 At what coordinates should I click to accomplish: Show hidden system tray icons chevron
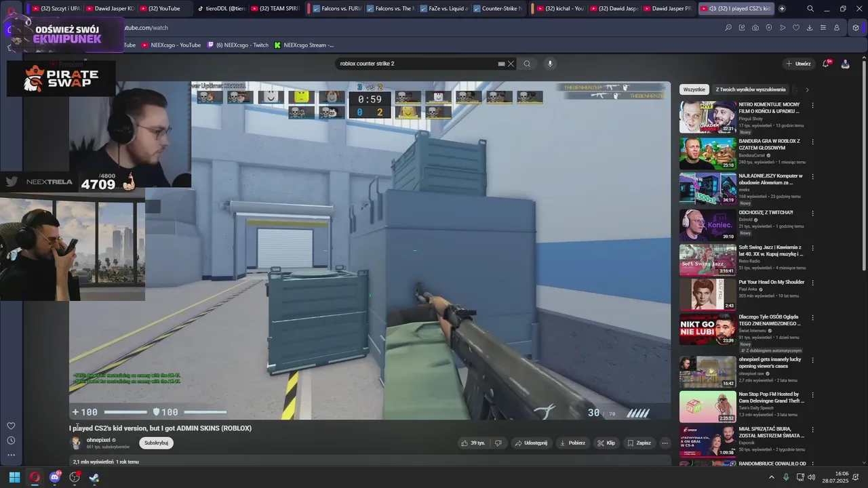[771, 477]
